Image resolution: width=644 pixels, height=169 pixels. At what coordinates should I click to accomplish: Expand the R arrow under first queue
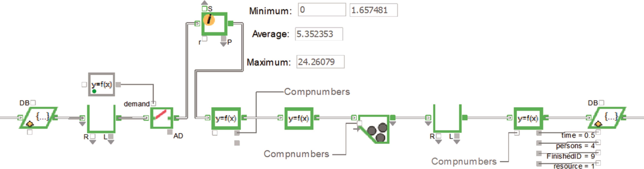(93, 142)
